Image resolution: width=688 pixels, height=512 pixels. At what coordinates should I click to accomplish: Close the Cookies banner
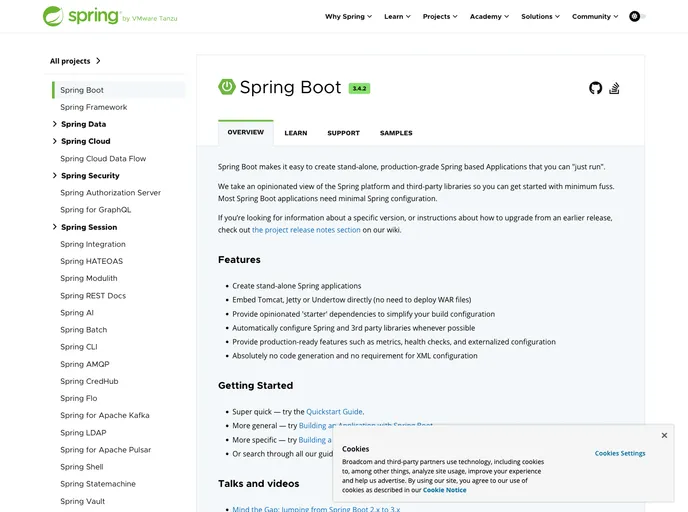point(664,435)
